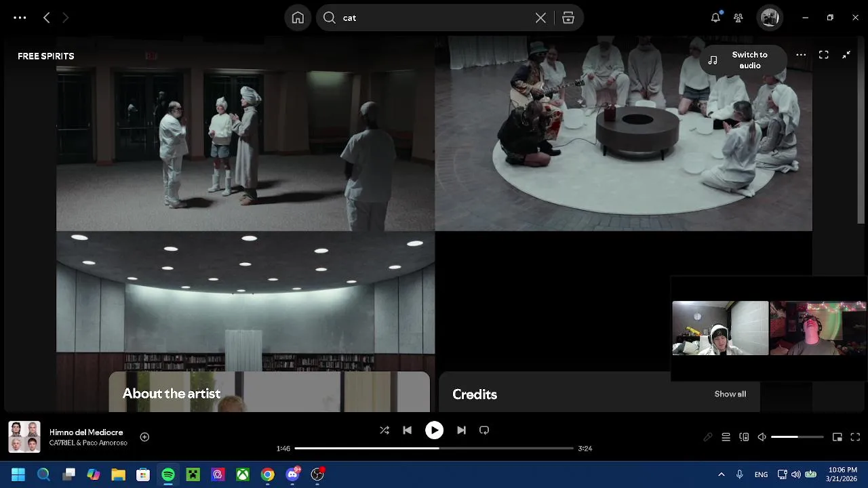The height and width of the screenshot is (488, 868).
Task: Click Show all in Credits
Action: coord(730,394)
